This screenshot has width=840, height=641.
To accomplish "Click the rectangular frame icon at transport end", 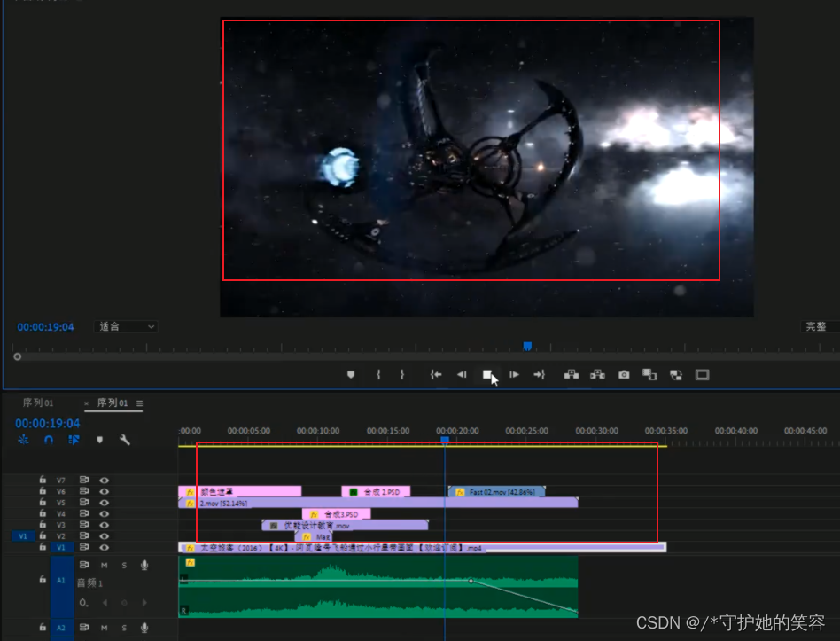I will pyautogui.click(x=703, y=375).
